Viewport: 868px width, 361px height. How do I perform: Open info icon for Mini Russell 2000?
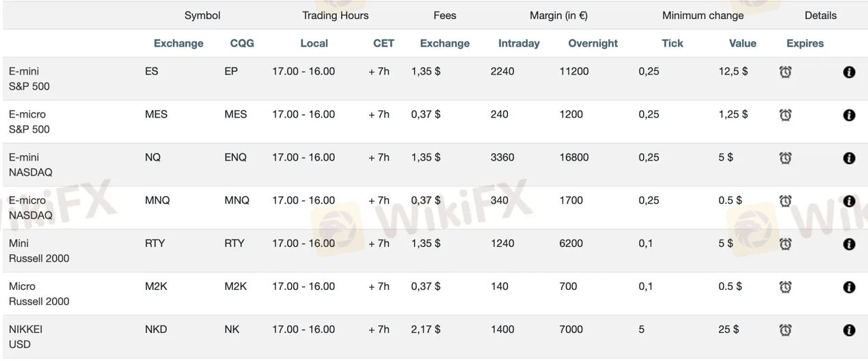click(x=849, y=244)
